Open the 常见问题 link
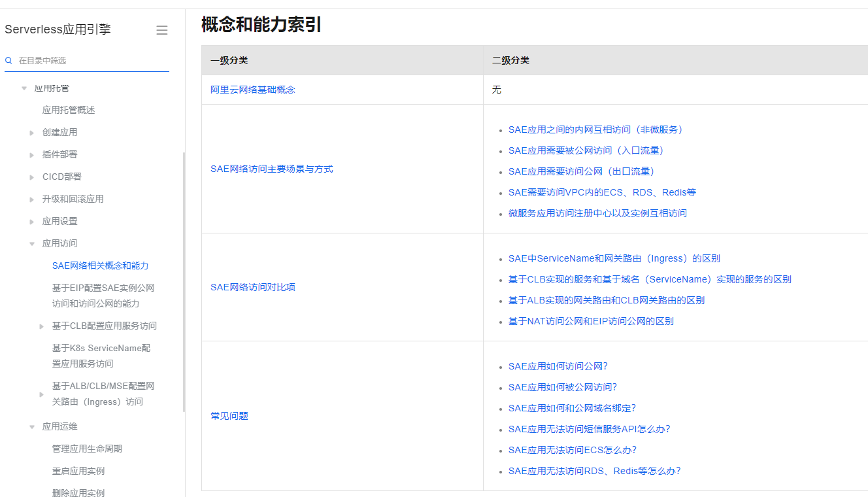868x497 pixels. pyautogui.click(x=229, y=416)
